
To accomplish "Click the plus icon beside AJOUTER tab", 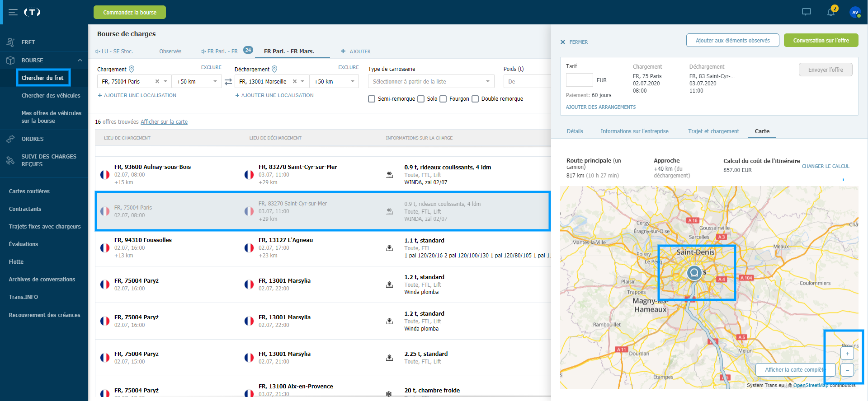I will pos(343,51).
